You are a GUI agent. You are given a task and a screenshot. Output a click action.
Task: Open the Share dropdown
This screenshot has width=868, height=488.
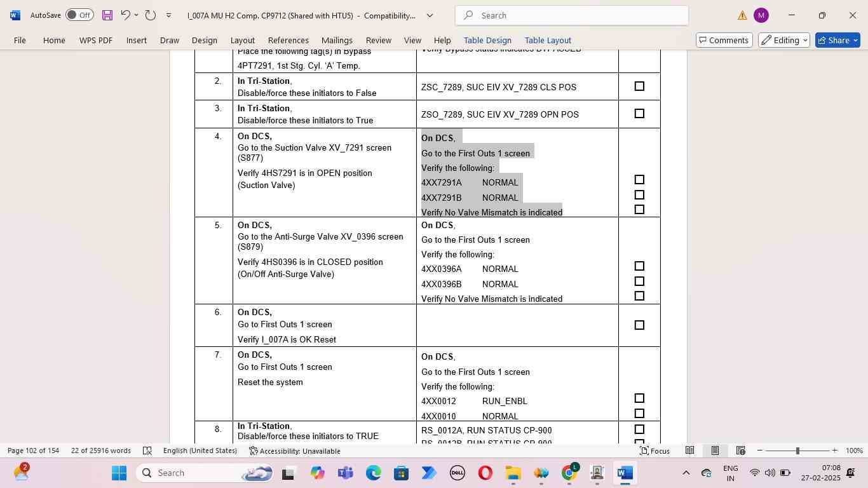click(x=855, y=40)
